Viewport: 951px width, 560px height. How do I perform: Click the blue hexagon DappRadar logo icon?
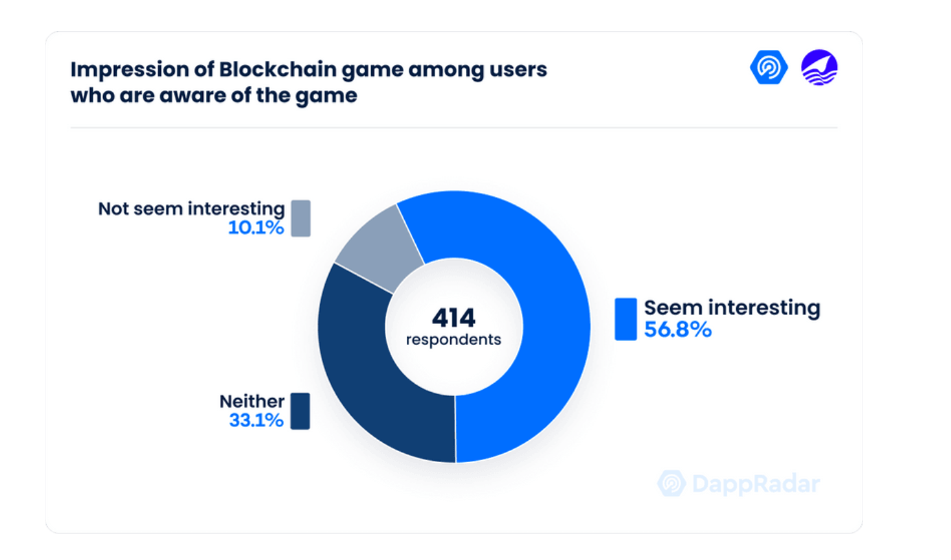coord(769,67)
